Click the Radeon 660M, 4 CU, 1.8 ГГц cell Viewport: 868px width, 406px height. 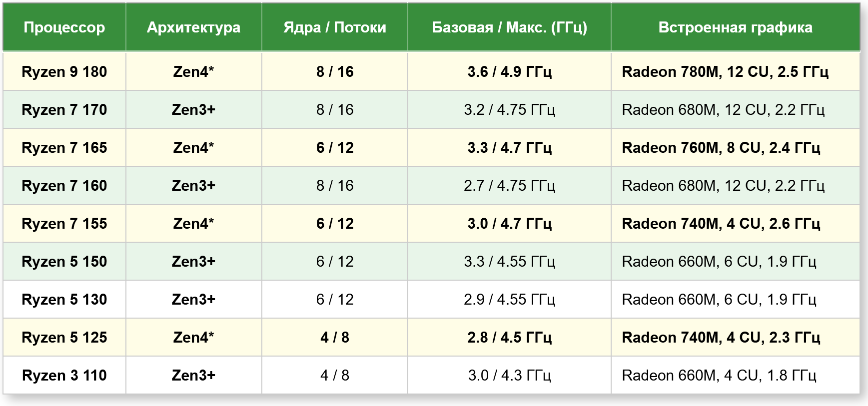pos(736,375)
